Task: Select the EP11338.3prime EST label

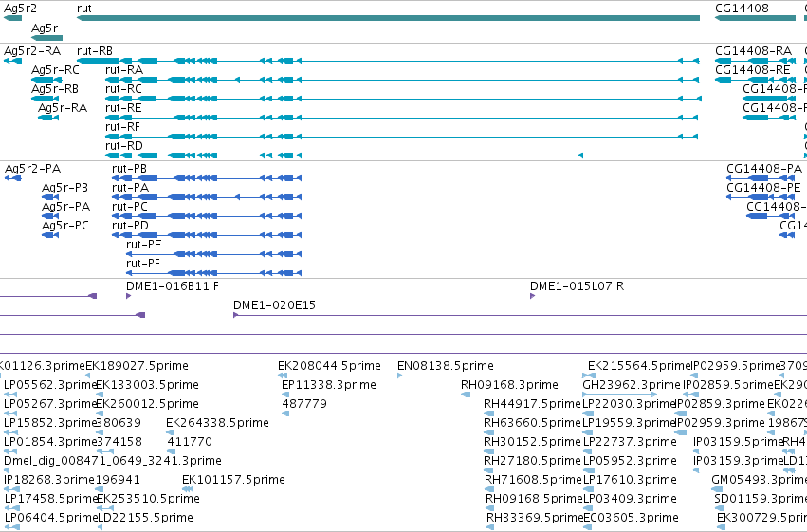Action: click(x=329, y=385)
